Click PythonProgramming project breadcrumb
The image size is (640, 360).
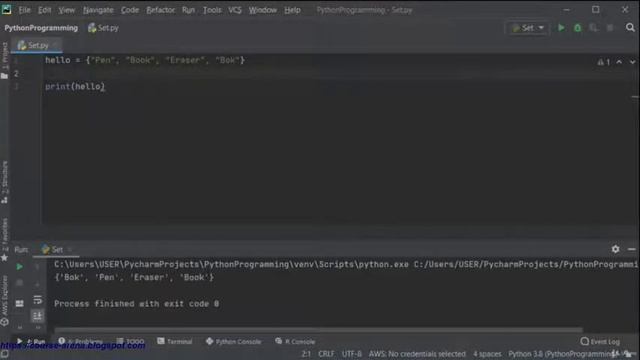click(x=41, y=28)
